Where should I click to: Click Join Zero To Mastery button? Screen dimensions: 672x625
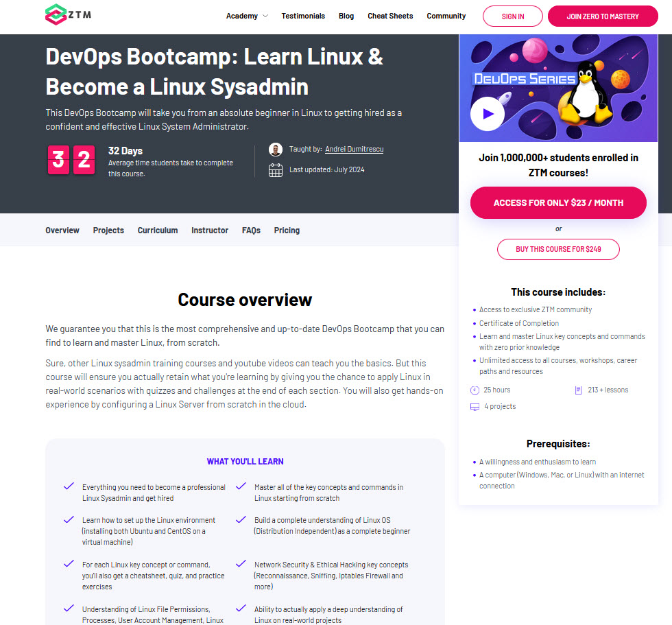tap(603, 16)
